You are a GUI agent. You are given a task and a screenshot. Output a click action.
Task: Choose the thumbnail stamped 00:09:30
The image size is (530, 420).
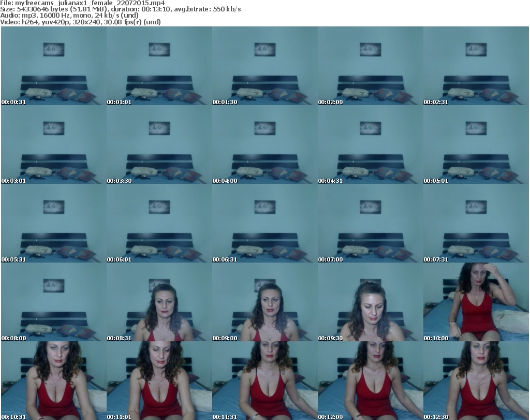point(371,302)
